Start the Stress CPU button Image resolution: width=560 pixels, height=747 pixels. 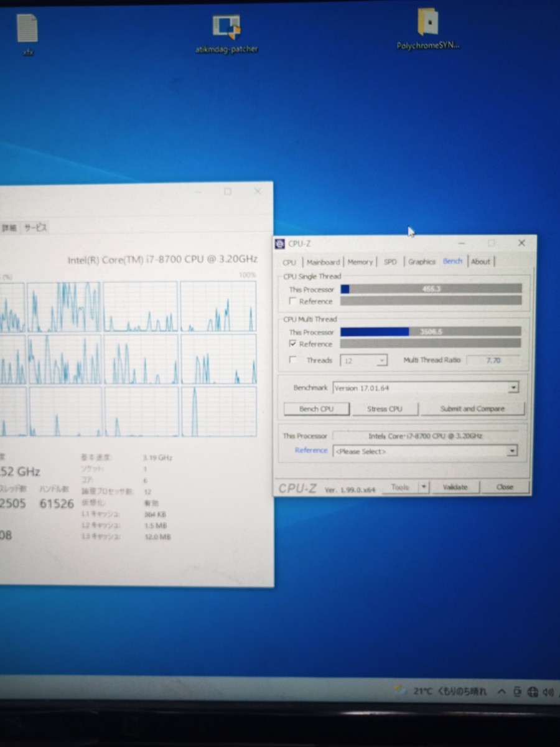(x=385, y=409)
